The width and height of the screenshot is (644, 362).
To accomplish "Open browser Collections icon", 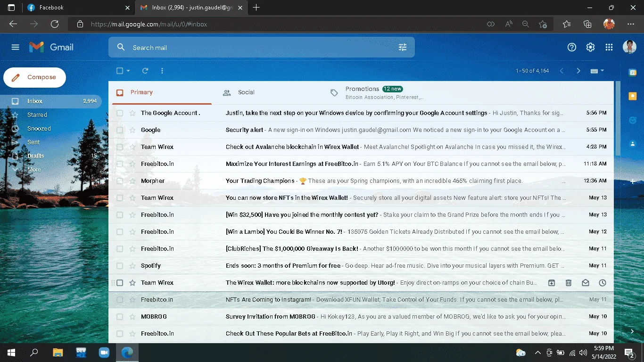I will click(587, 24).
